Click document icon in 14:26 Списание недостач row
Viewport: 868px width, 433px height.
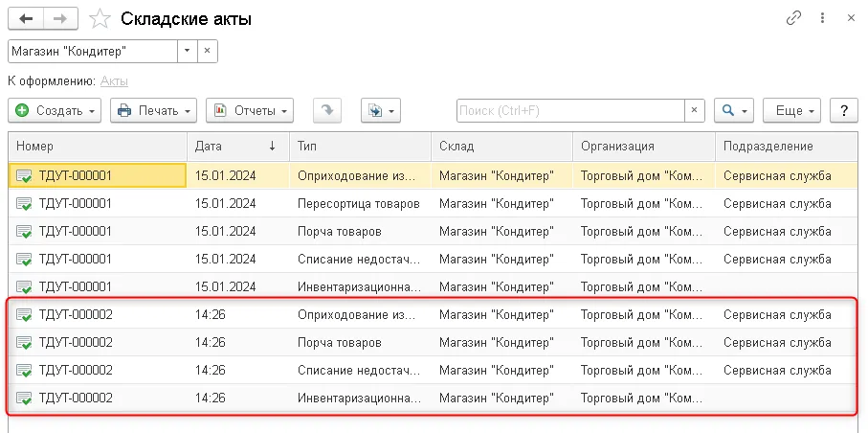pos(24,371)
